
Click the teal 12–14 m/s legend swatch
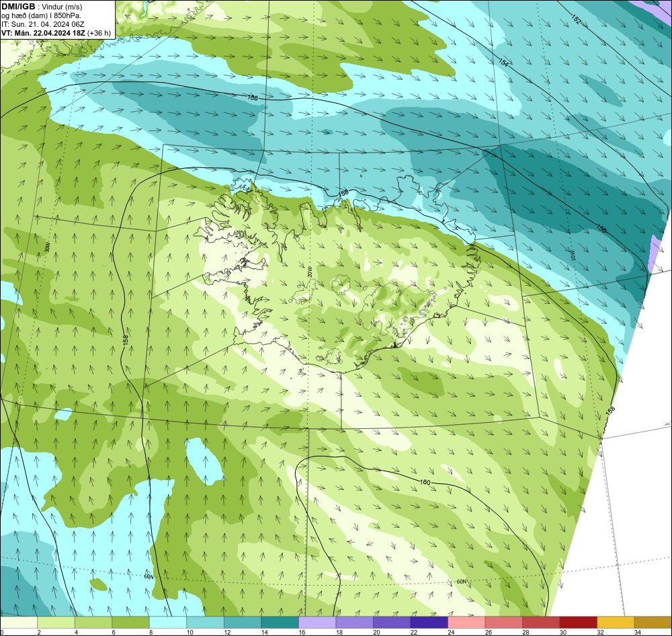[243, 623]
